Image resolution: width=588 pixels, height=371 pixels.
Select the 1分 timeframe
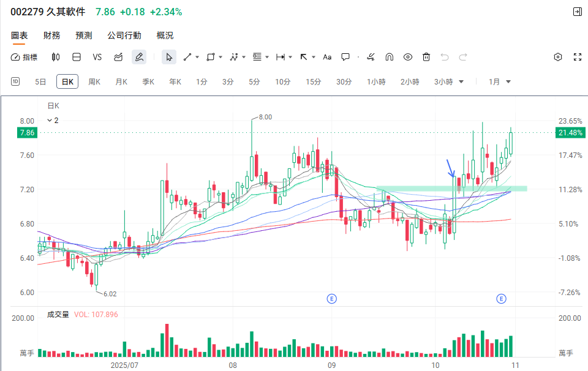(202, 81)
